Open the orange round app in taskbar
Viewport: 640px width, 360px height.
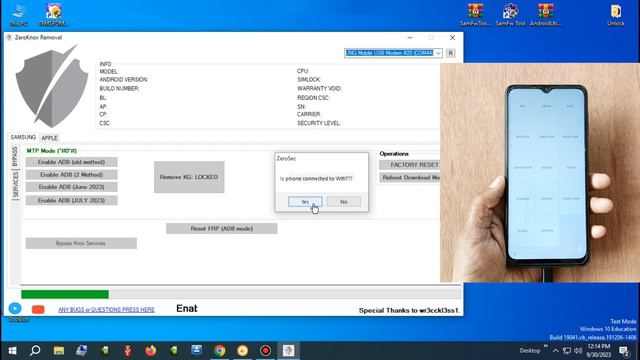[x=242, y=351]
